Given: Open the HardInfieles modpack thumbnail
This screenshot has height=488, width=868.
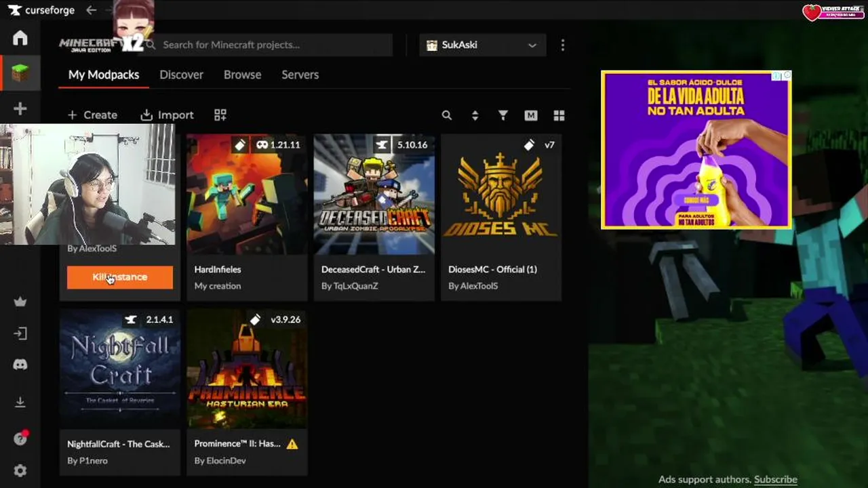Looking at the screenshot, I should [x=247, y=195].
